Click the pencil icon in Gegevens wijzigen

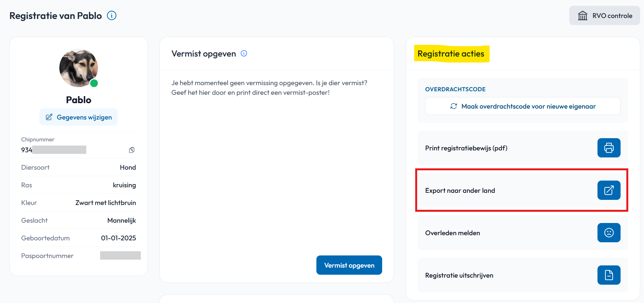49,117
